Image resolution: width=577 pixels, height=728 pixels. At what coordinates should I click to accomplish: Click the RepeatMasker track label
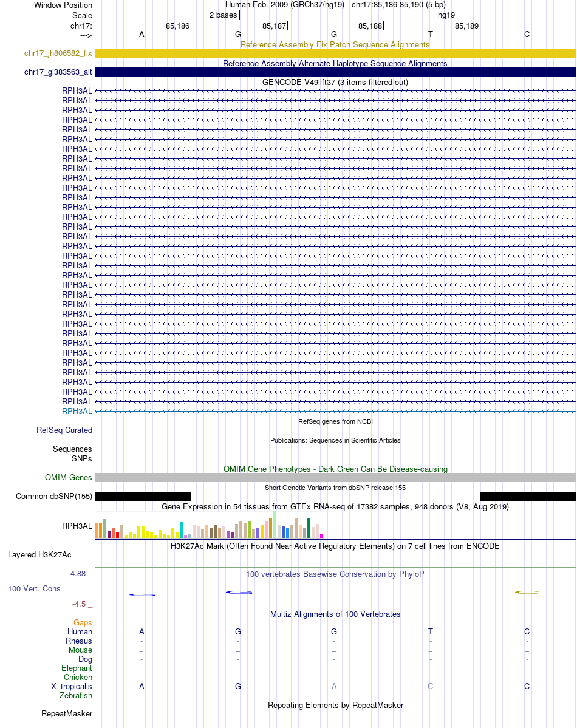(x=67, y=714)
